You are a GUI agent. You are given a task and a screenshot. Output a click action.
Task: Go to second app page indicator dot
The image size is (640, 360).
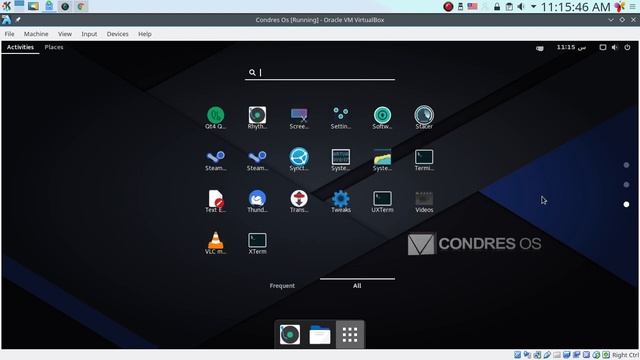627,184
